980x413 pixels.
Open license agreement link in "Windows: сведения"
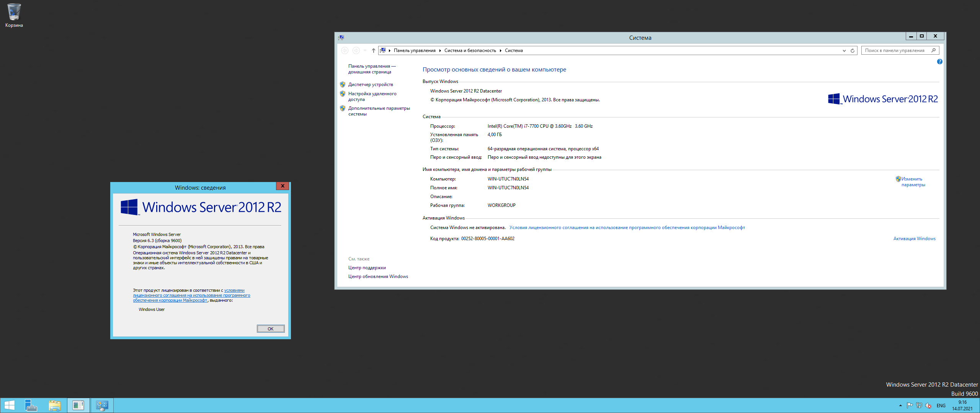[x=191, y=295]
